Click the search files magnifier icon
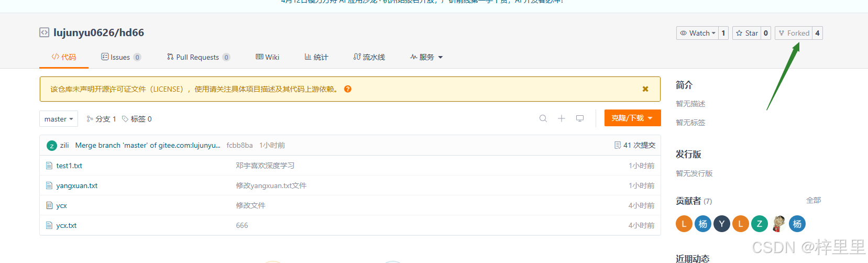 tap(543, 118)
